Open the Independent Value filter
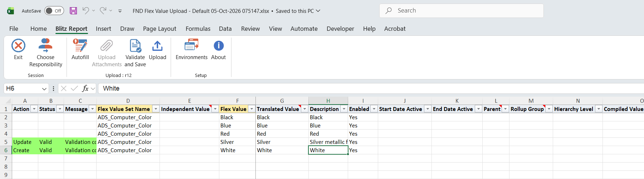The width and height of the screenshot is (644, 179). pos(215,109)
